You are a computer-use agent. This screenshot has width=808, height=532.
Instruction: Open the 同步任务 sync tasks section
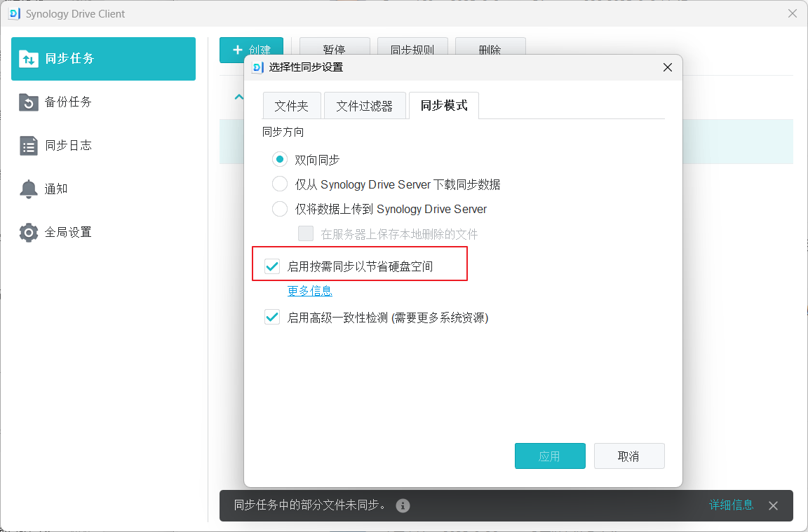pos(103,59)
